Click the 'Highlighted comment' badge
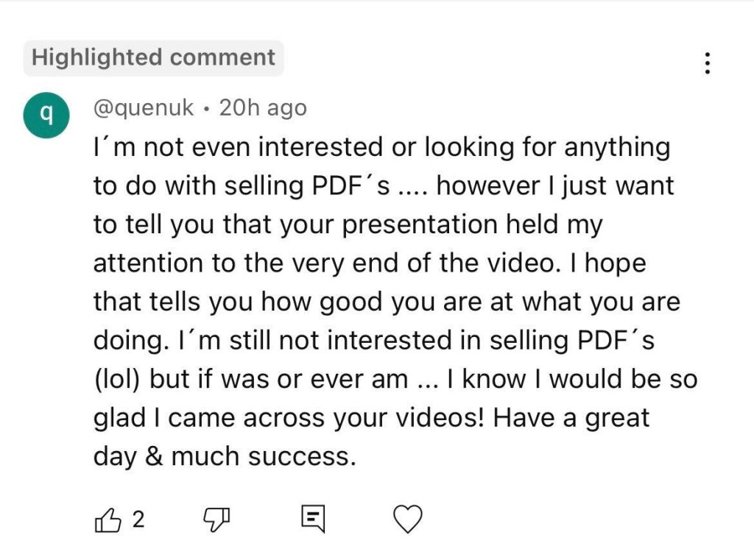754x560 pixels. coord(153,58)
